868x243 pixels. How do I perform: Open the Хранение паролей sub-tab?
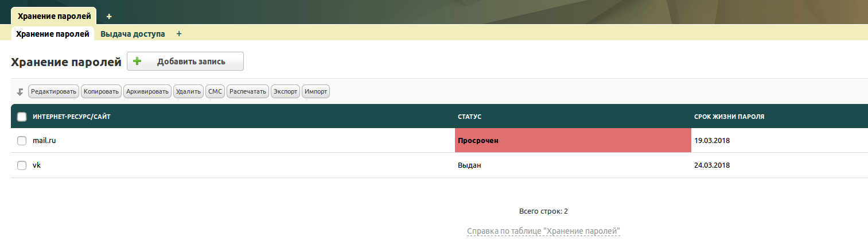(x=53, y=34)
